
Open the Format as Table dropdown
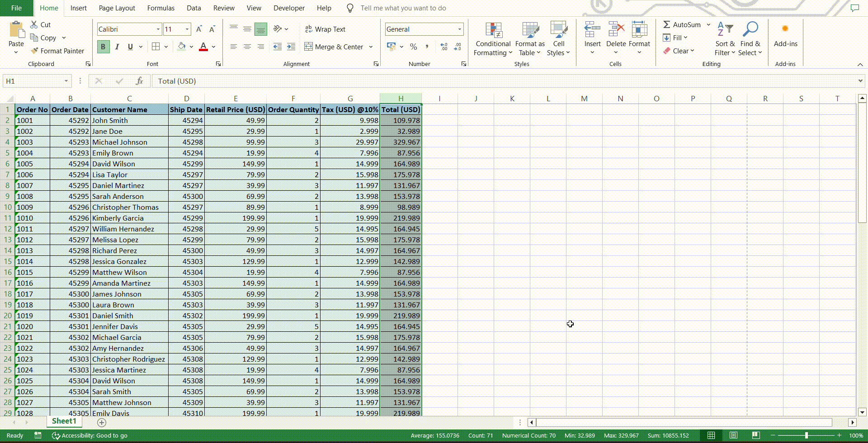529,39
